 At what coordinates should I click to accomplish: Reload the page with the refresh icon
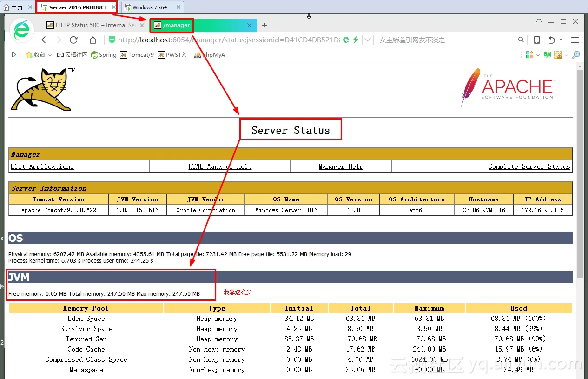[x=73, y=40]
